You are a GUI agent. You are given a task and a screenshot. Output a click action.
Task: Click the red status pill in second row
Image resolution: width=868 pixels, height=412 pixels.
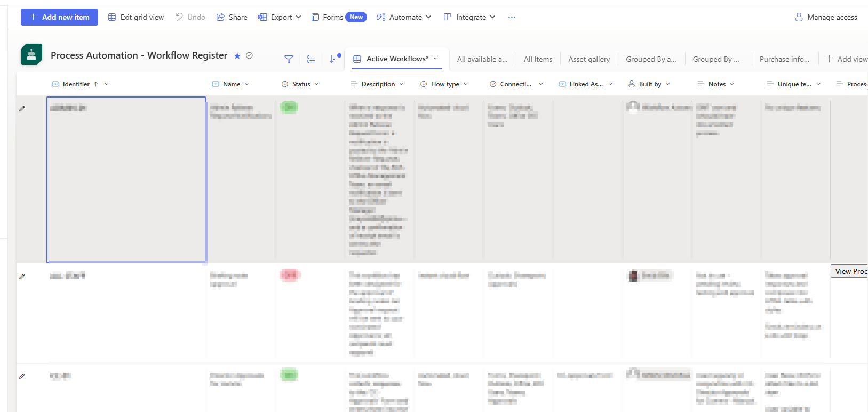[290, 275]
